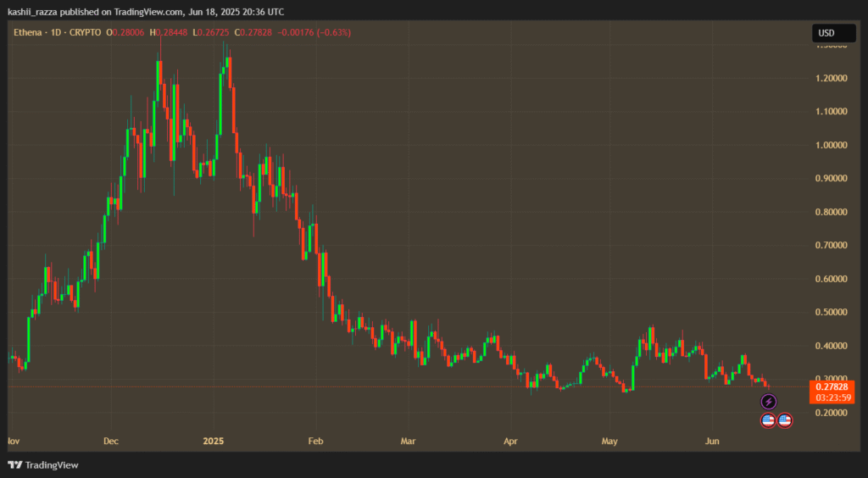Image resolution: width=868 pixels, height=478 pixels.
Task: Click the open value O0.28006
Action: pyautogui.click(x=125, y=33)
